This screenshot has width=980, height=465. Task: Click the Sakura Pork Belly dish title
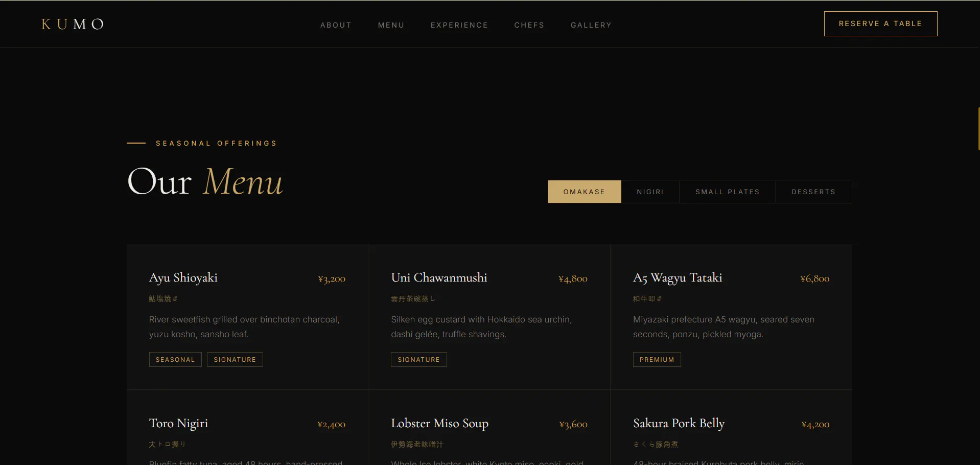tap(679, 423)
